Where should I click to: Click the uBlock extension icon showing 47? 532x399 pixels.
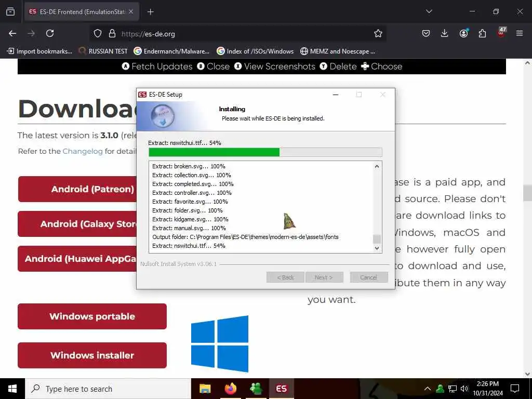click(501, 32)
